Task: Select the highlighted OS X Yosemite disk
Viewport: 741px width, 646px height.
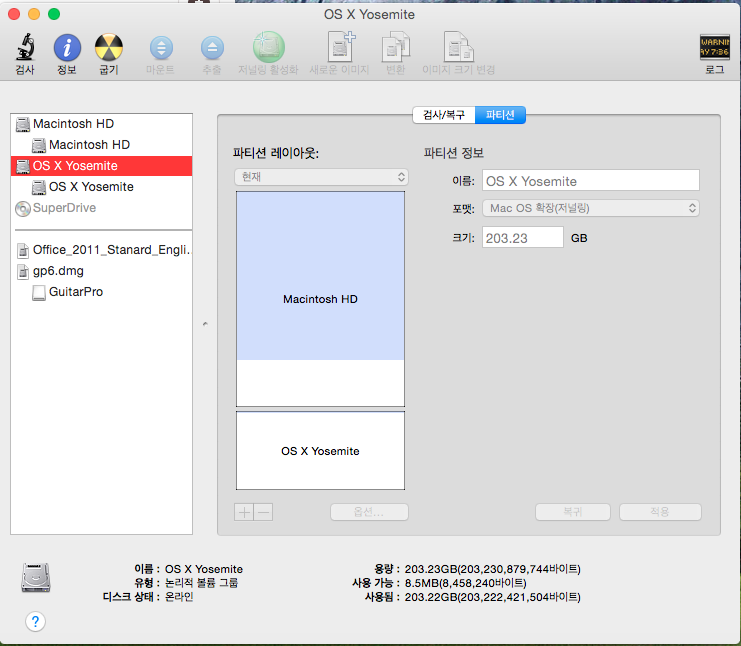Action: [101, 166]
